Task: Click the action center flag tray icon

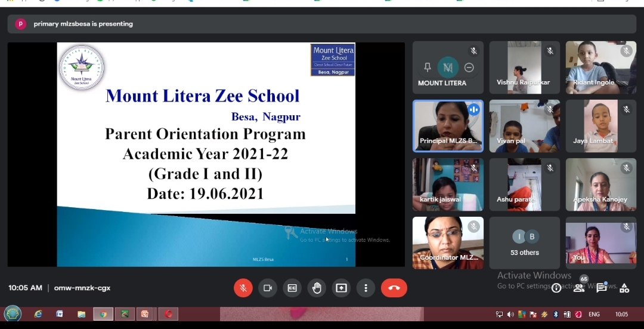Action: coord(533,314)
